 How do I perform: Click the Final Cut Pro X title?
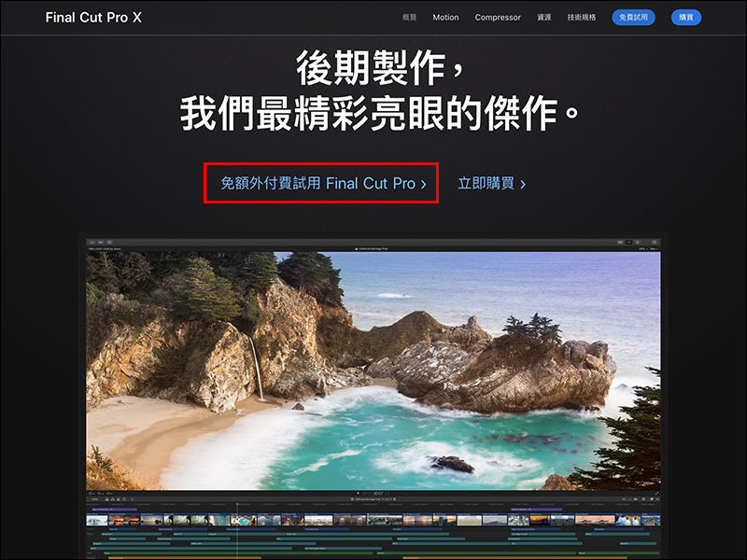click(93, 18)
